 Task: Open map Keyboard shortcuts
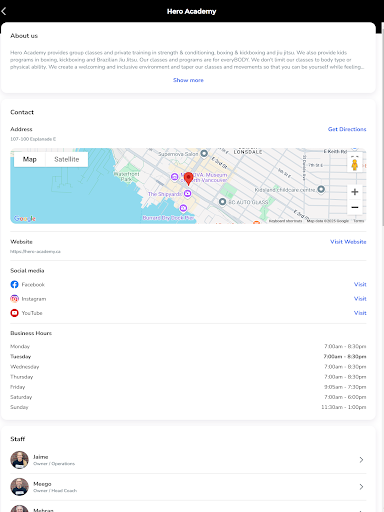coord(285,221)
